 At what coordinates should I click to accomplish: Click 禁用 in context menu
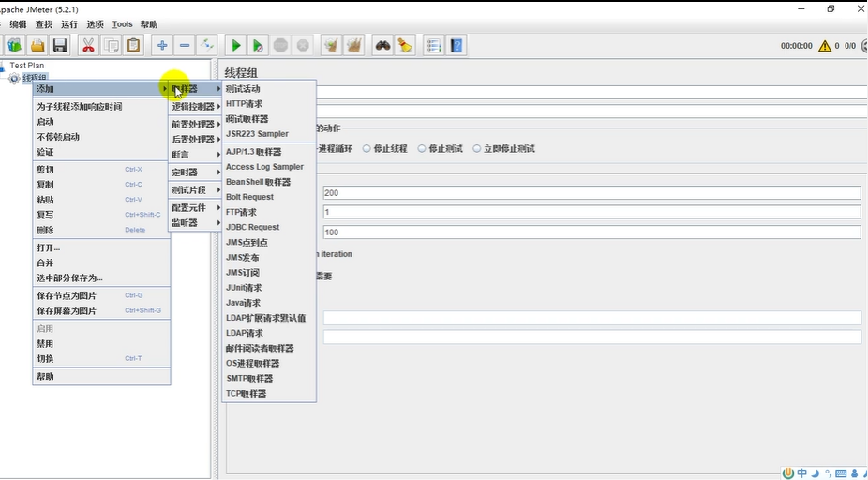coord(101,343)
